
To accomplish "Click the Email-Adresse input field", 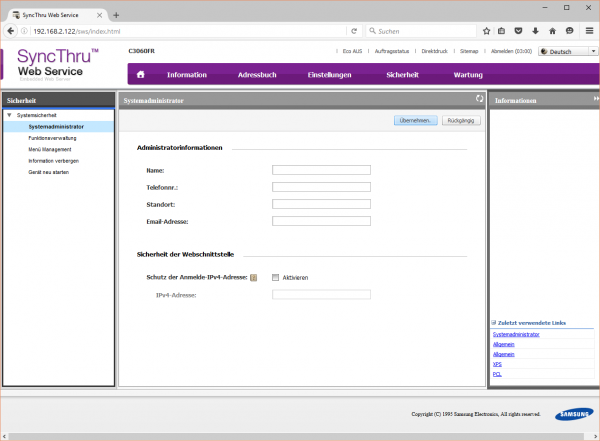I will point(321,221).
